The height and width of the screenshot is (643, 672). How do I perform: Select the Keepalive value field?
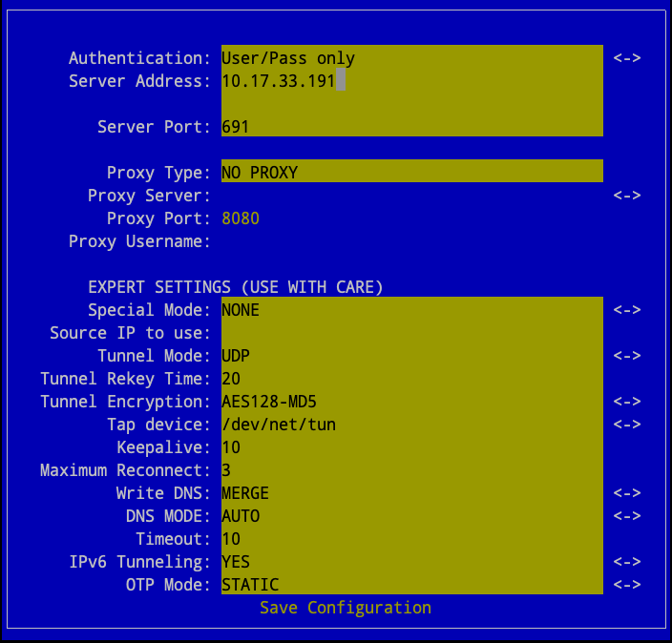click(411, 447)
